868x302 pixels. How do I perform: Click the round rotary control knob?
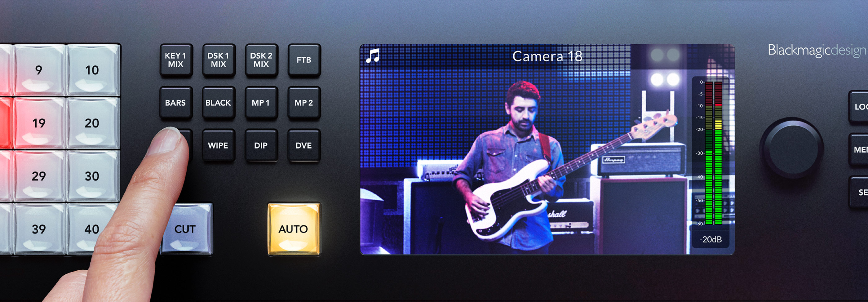792,148
